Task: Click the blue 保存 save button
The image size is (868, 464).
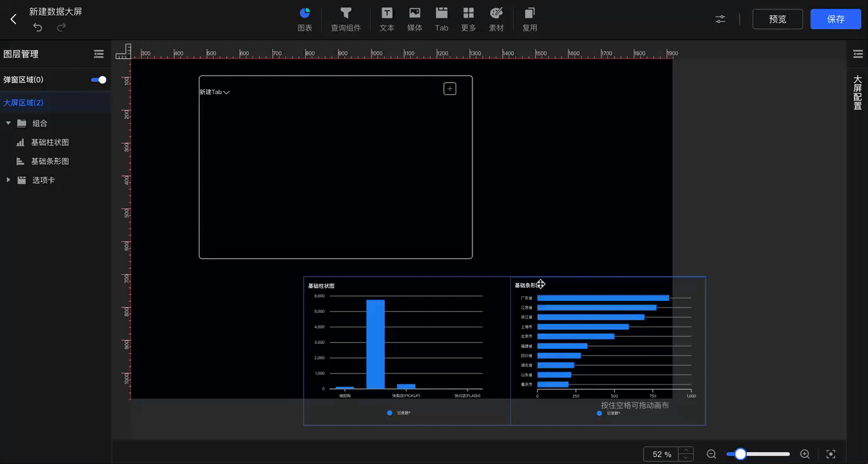Action: coord(836,19)
